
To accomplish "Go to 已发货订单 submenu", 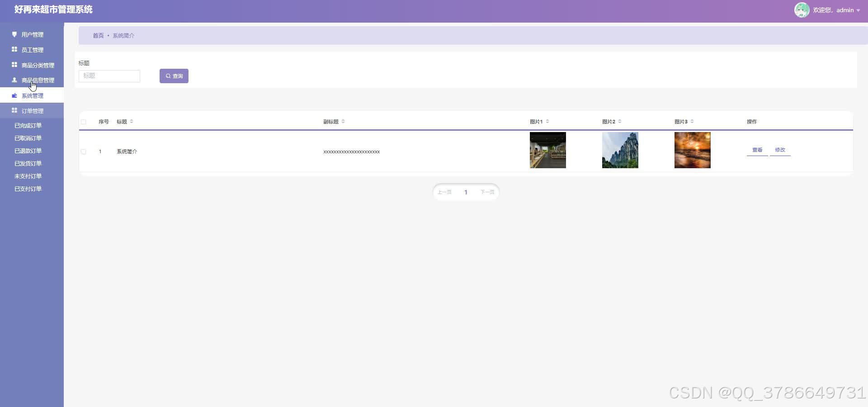I will coord(28,163).
